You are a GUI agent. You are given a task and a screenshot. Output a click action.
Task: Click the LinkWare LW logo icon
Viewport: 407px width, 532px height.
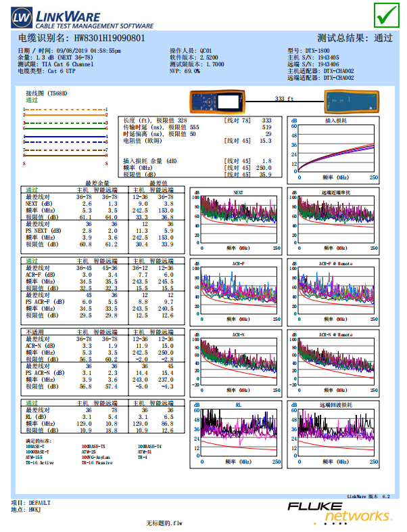(22, 18)
